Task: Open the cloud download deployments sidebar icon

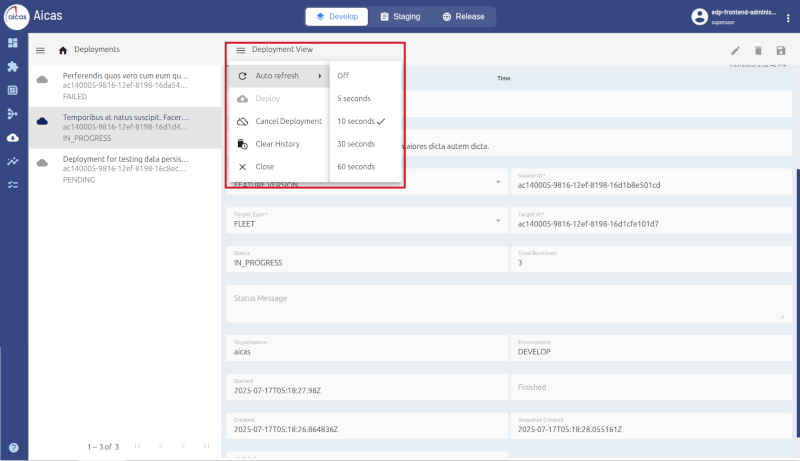Action: pyautogui.click(x=13, y=137)
